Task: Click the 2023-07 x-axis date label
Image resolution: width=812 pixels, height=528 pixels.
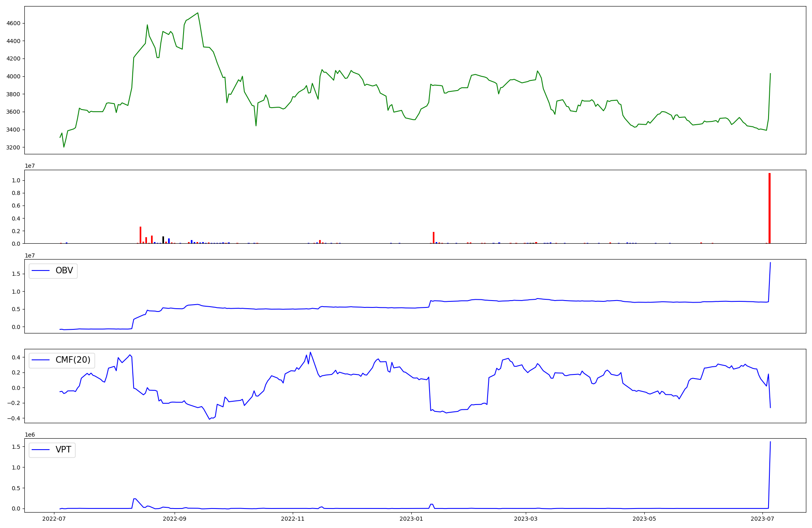Action: [763, 519]
